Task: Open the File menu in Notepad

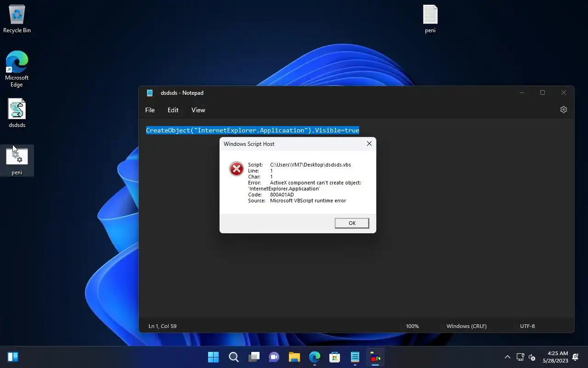Action: [150, 110]
